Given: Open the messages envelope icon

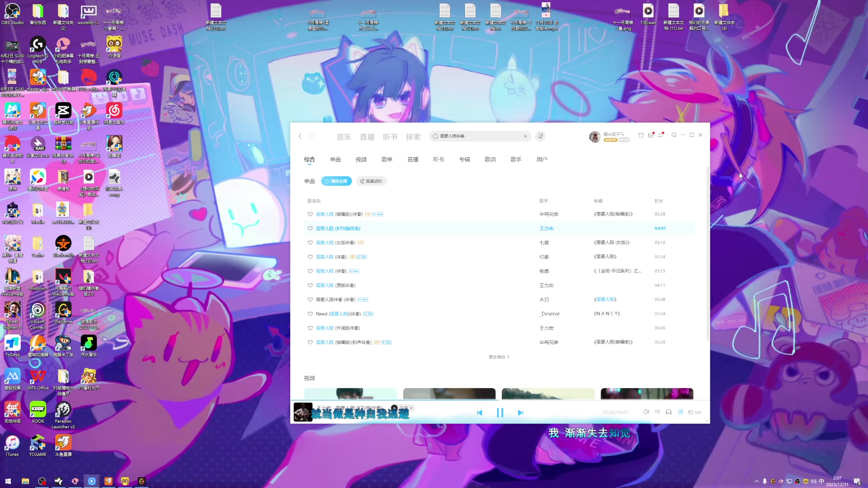Looking at the screenshot, I should pos(651,135).
